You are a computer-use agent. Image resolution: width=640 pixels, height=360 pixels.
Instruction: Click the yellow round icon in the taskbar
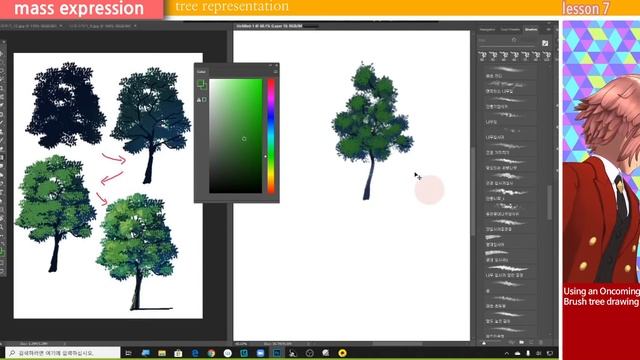(x=342, y=353)
